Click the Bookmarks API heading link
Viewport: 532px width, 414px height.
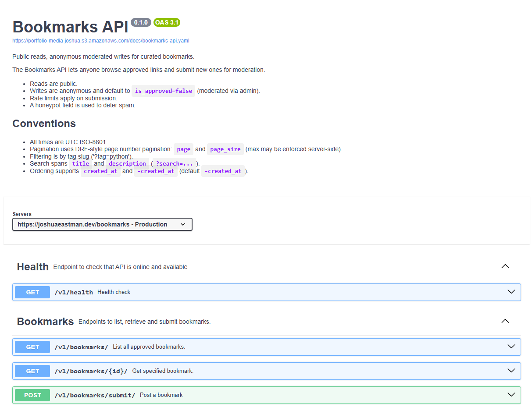click(70, 27)
